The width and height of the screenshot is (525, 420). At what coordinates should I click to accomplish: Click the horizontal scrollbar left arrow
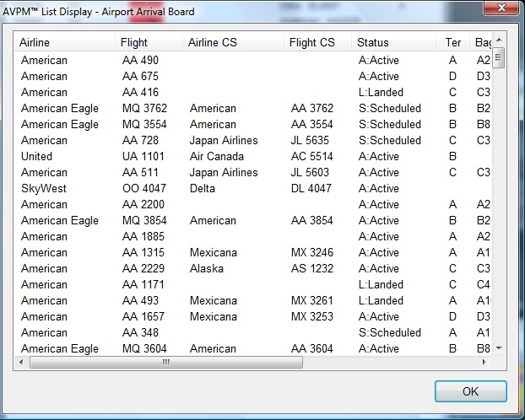click(x=23, y=362)
